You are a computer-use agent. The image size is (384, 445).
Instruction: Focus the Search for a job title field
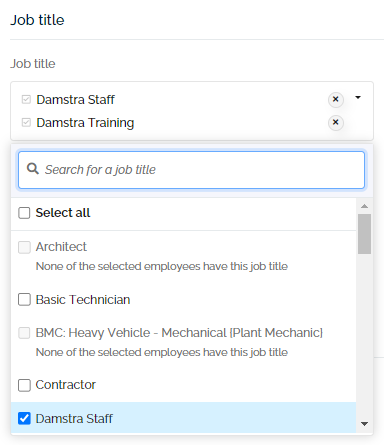(x=191, y=170)
